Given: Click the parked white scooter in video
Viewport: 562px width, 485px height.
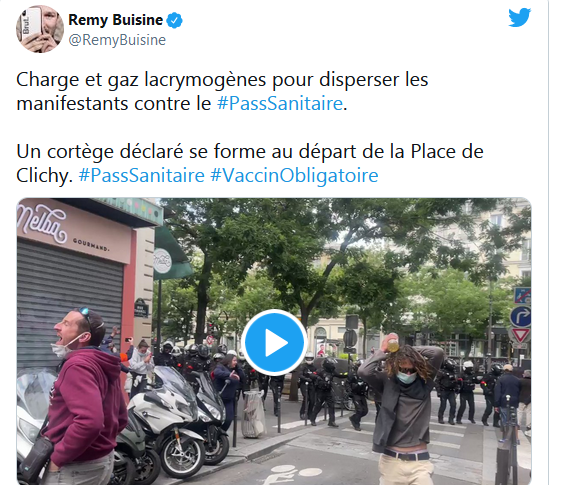Looking at the screenshot, I should coord(168,423).
